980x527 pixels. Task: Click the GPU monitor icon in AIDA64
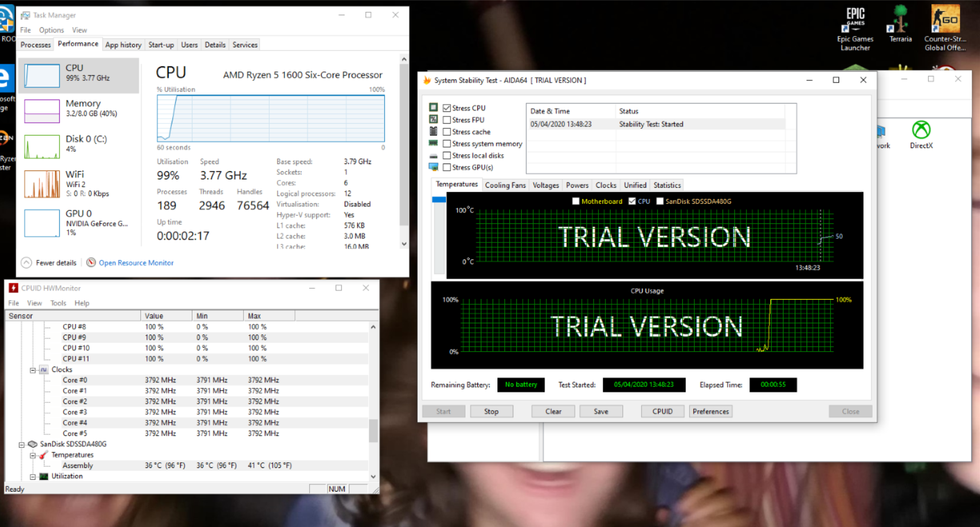click(x=434, y=167)
